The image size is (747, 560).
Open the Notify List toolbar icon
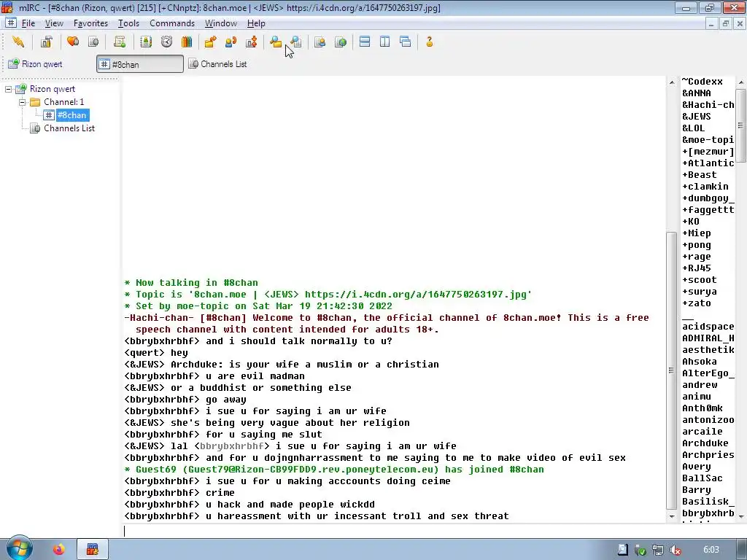pos(320,42)
